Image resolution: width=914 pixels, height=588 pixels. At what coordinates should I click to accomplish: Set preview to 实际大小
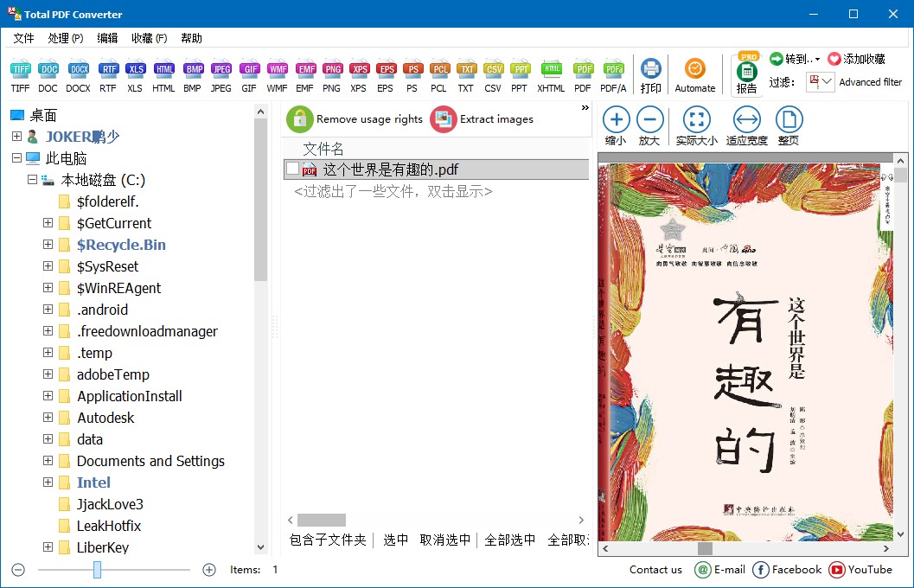tap(697, 126)
